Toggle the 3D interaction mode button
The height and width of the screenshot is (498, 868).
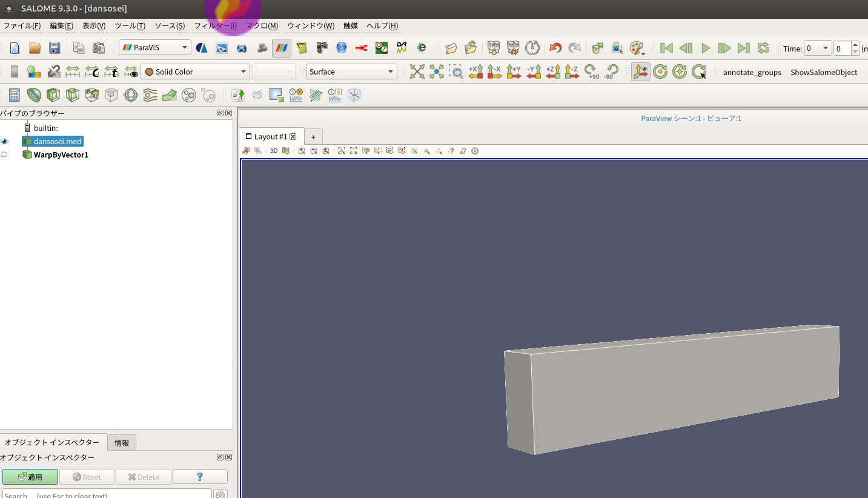(x=274, y=151)
